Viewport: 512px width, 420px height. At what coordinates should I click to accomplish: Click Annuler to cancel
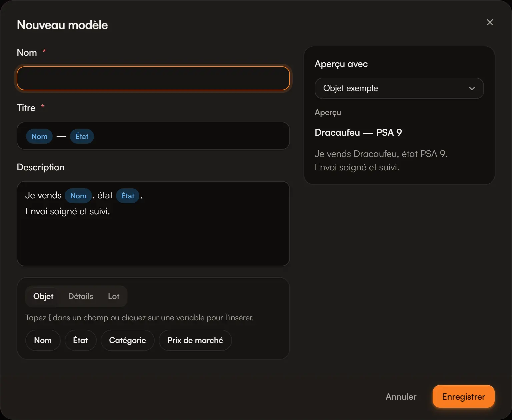401,397
